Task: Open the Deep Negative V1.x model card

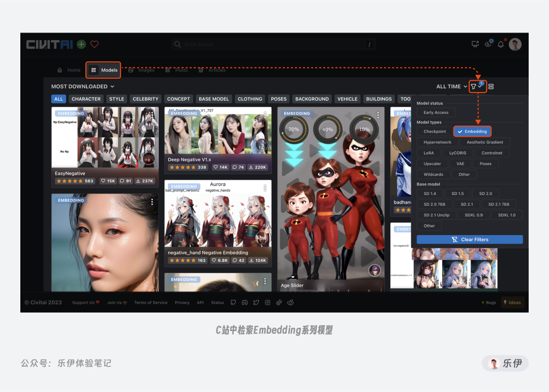Action: [218, 140]
